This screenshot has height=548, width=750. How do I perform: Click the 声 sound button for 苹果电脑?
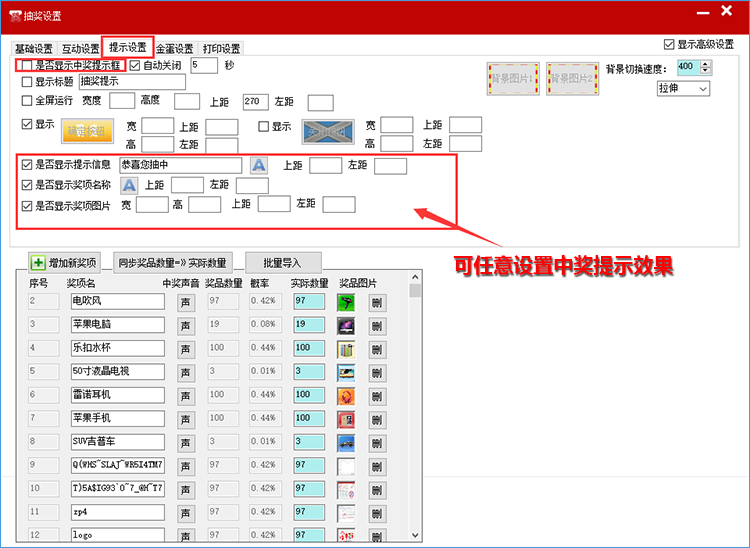(186, 325)
